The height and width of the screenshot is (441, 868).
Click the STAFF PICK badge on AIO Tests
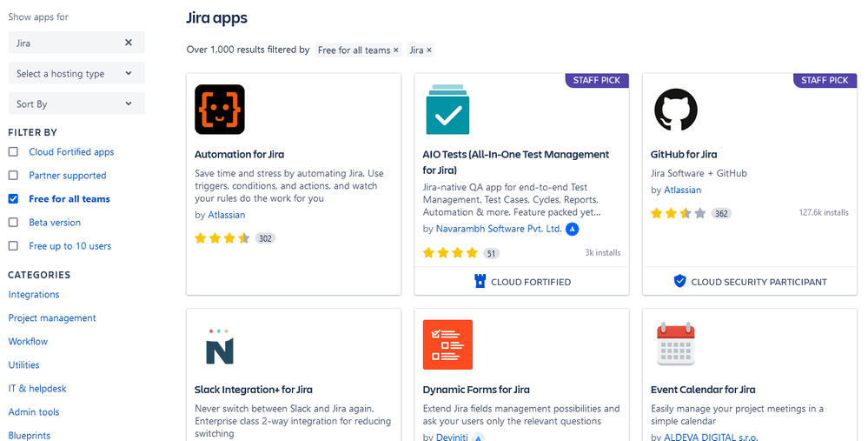click(x=597, y=80)
